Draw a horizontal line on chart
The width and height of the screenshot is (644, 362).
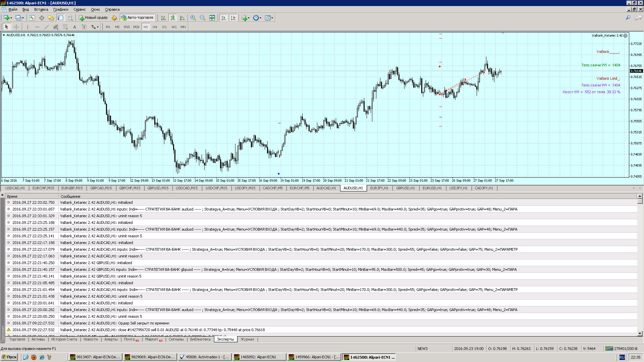(x=37, y=27)
